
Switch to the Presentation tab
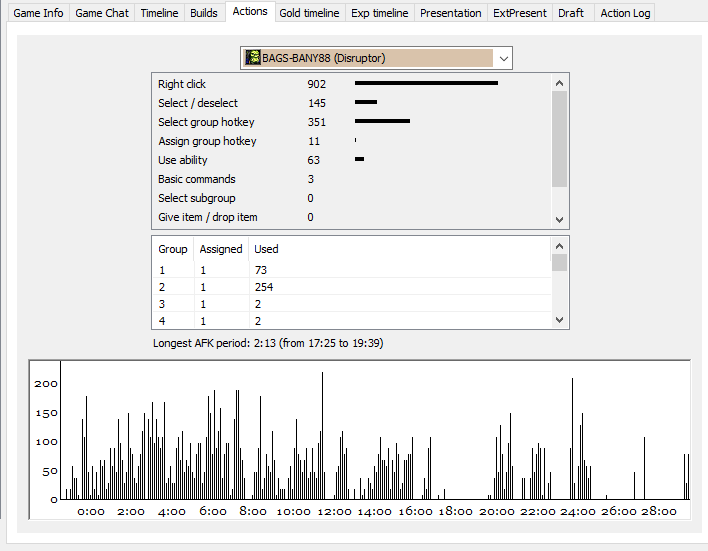click(451, 13)
